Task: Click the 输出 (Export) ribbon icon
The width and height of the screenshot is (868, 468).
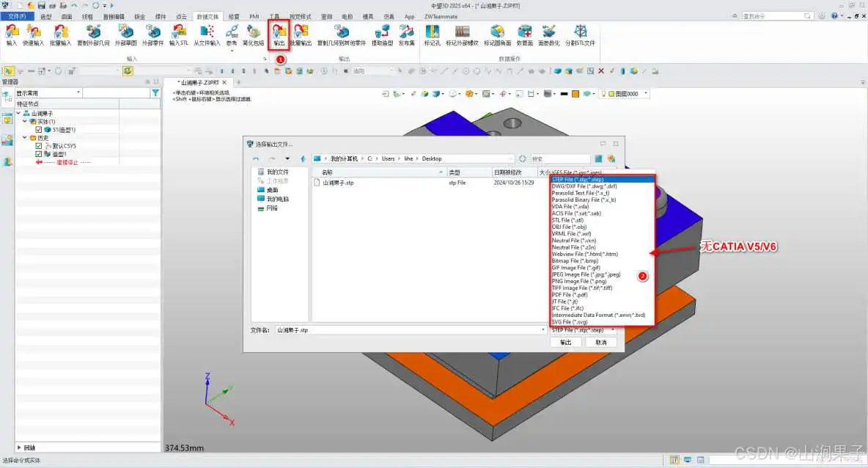Action: click(x=279, y=34)
